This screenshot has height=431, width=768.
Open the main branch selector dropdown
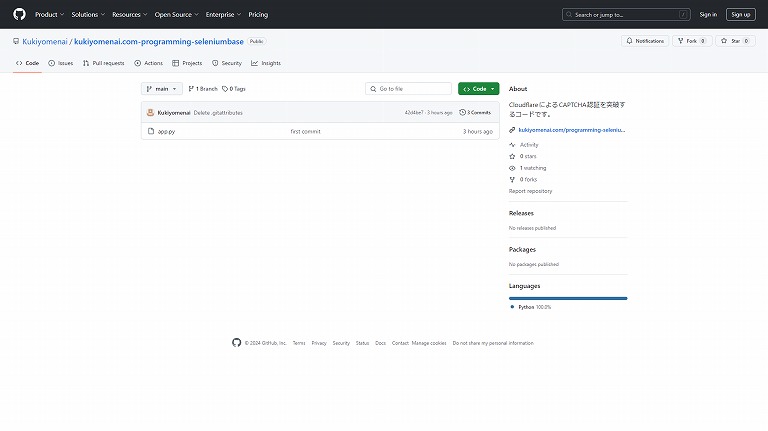162,89
